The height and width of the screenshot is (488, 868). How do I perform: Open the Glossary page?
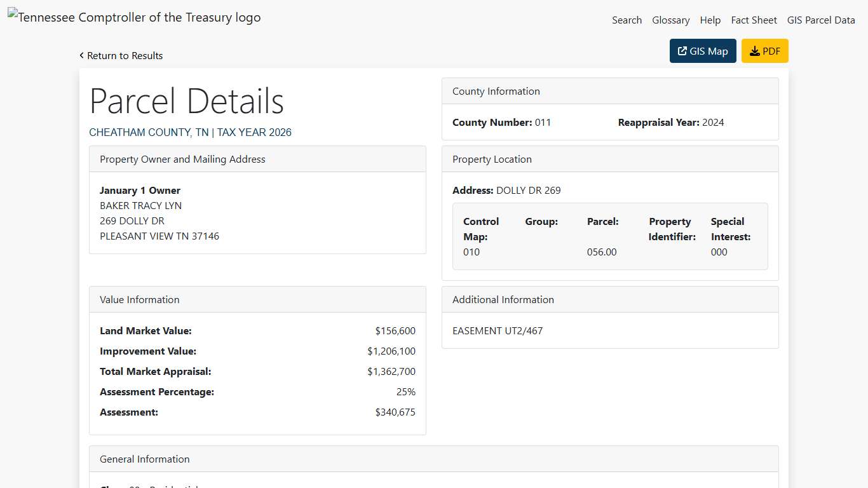pyautogui.click(x=670, y=20)
